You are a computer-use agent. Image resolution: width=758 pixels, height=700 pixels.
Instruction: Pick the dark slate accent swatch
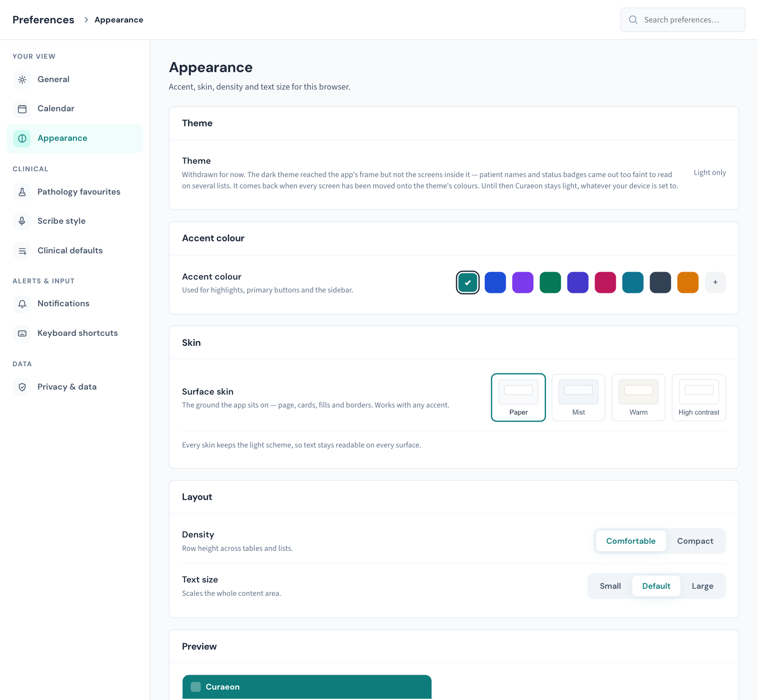tap(660, 282)
